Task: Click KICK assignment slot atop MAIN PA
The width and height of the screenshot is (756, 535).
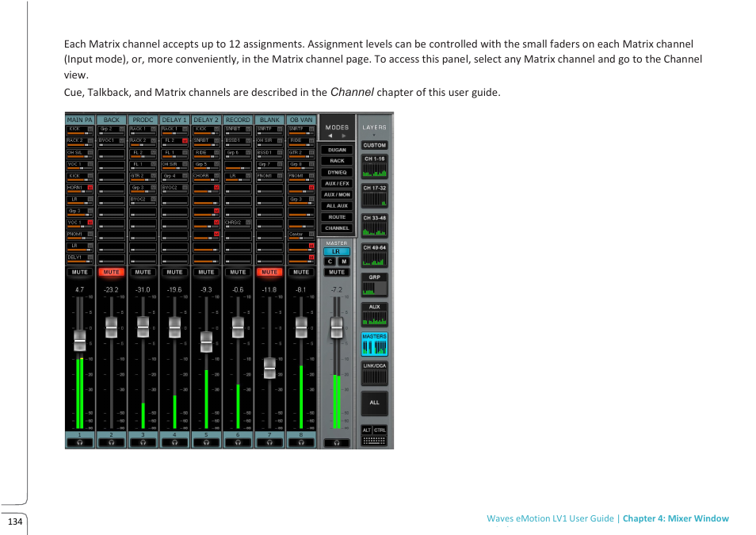Action: pos(79,130)
